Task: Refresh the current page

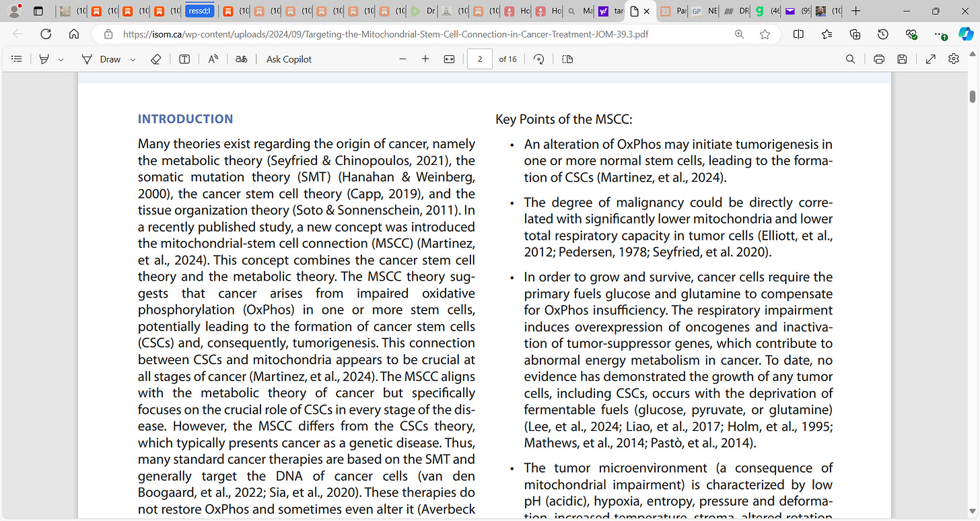Action: click(46, 34)
